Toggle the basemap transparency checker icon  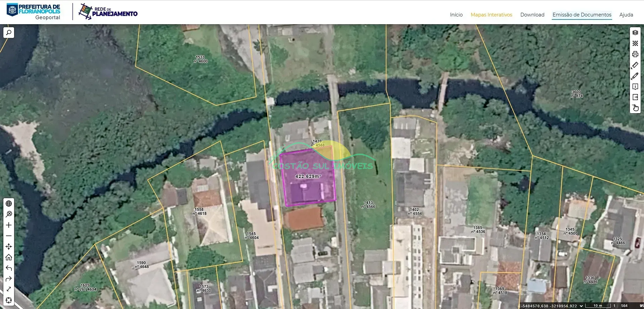click(635, 43)
